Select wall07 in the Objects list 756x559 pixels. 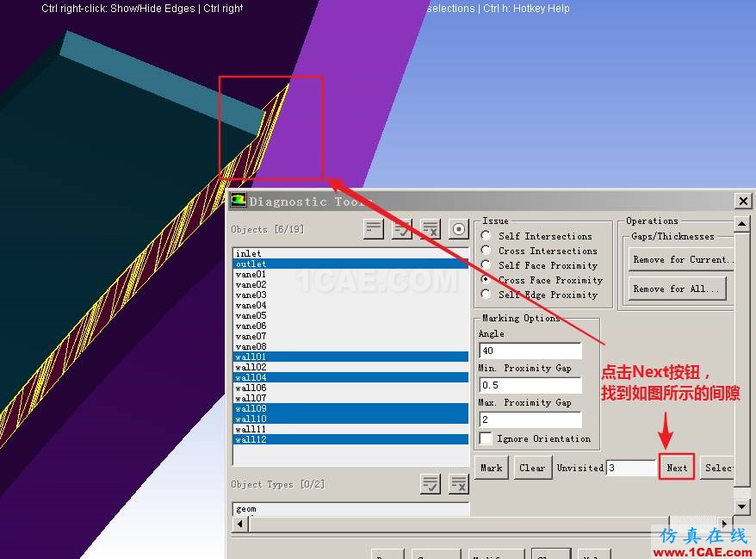[350, 399]
